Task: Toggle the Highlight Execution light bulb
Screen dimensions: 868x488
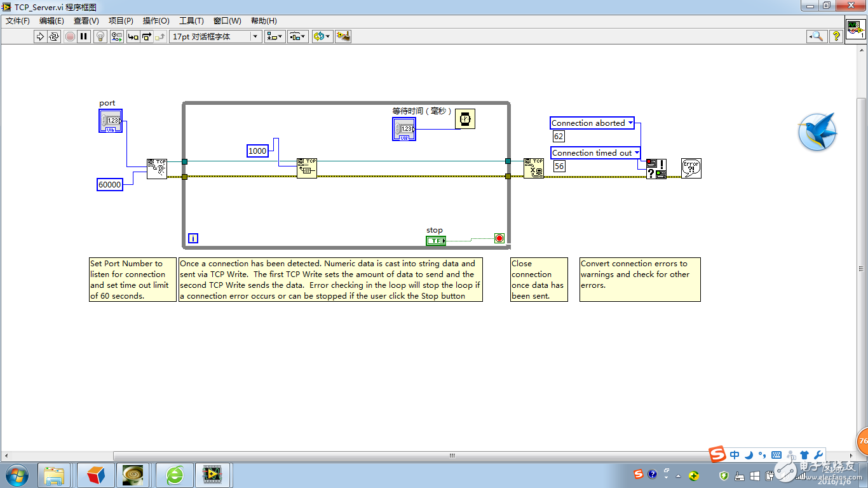Action: (100, 36)
